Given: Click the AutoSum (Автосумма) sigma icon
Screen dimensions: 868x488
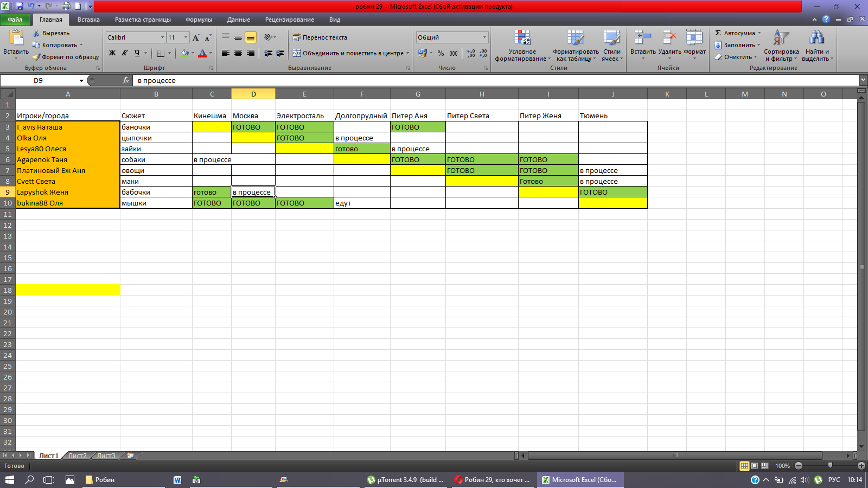Looking at the screenshot, I should (x=718, y=33).
